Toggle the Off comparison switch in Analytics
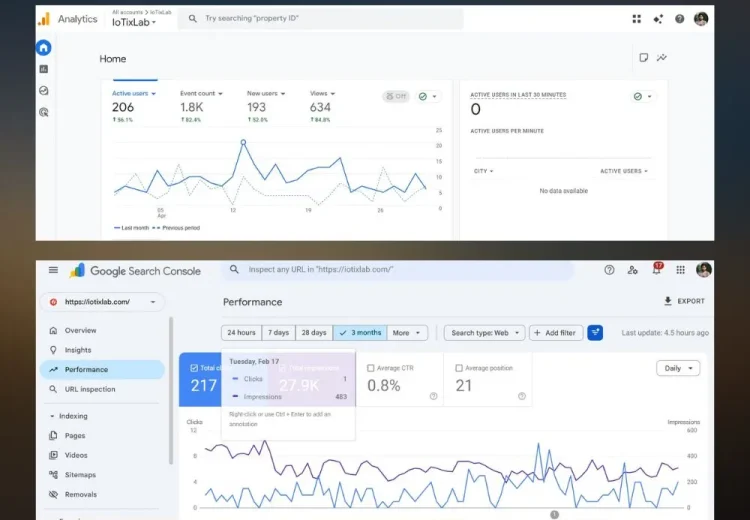Screen dimensions: 750x520 coord(396,96)
